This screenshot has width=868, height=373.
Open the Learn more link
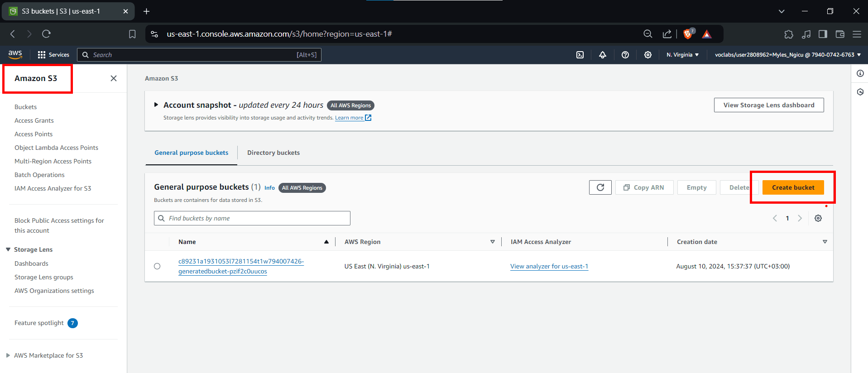coord(353,118)
